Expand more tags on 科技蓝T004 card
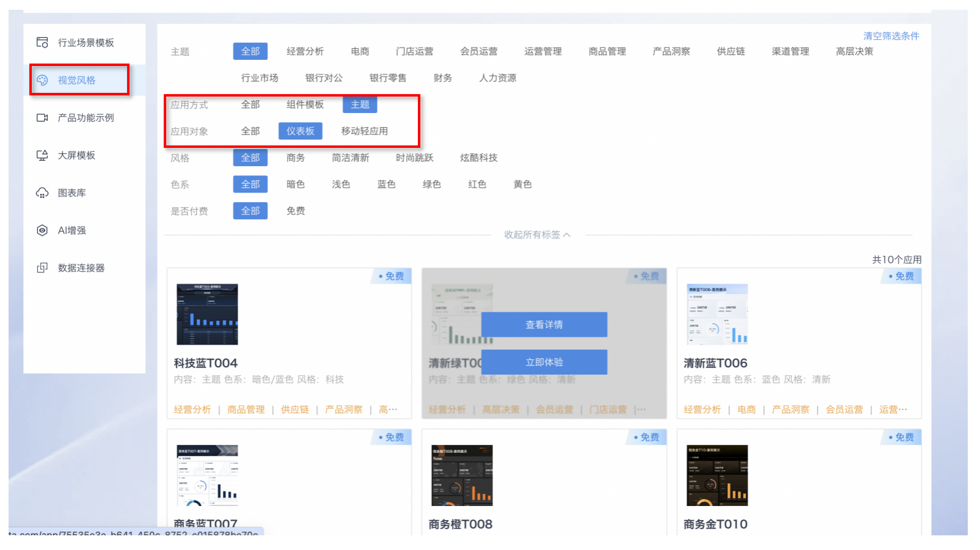This screenshot has height=550, width=980. [x=388, y=409]
